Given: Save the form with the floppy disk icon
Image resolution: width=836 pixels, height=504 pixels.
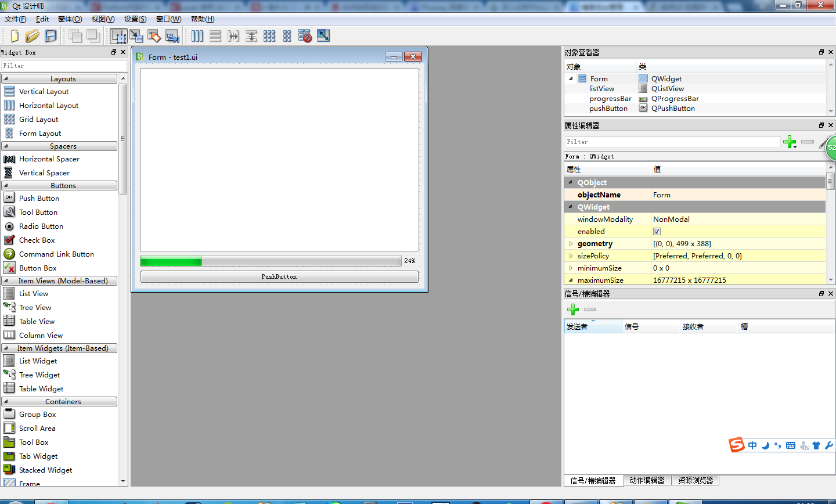Looking at the screenshot, I should tap(51, 36).
